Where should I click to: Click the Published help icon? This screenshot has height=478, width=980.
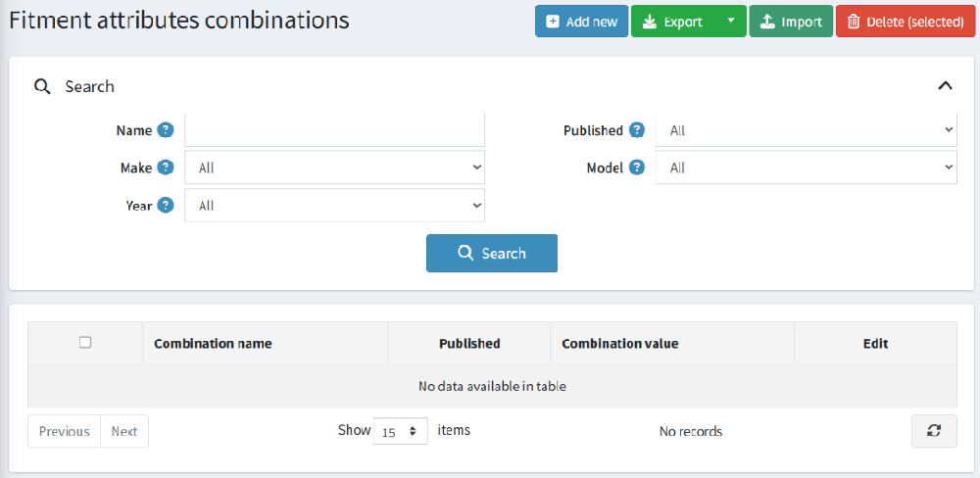point(636,130)
